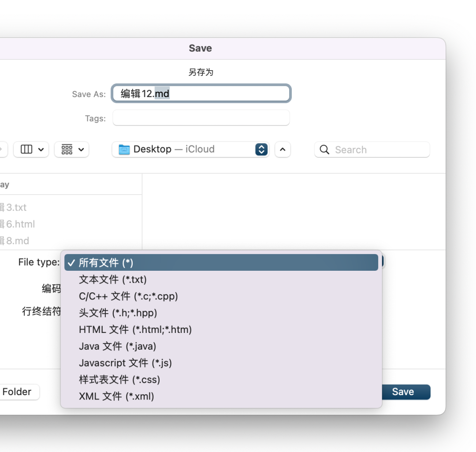Choose C/C++ 文件 (*.c;*.cpp) option
The width and height of the screenshot is (476, 452).
click(221, 296)
